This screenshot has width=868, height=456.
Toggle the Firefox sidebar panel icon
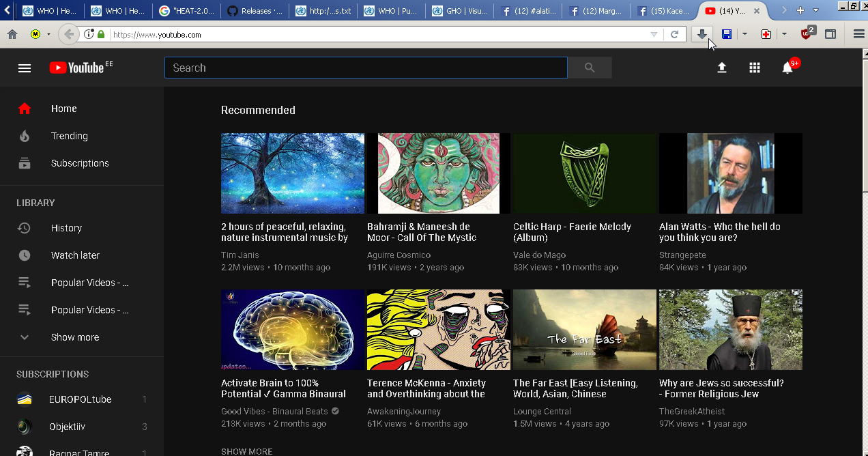830,34
